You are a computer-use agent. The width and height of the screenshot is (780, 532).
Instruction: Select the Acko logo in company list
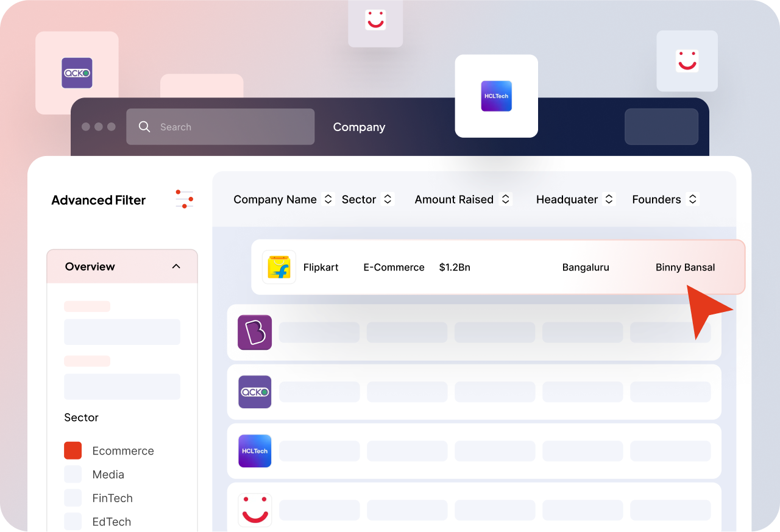click(x=255, y=392)
